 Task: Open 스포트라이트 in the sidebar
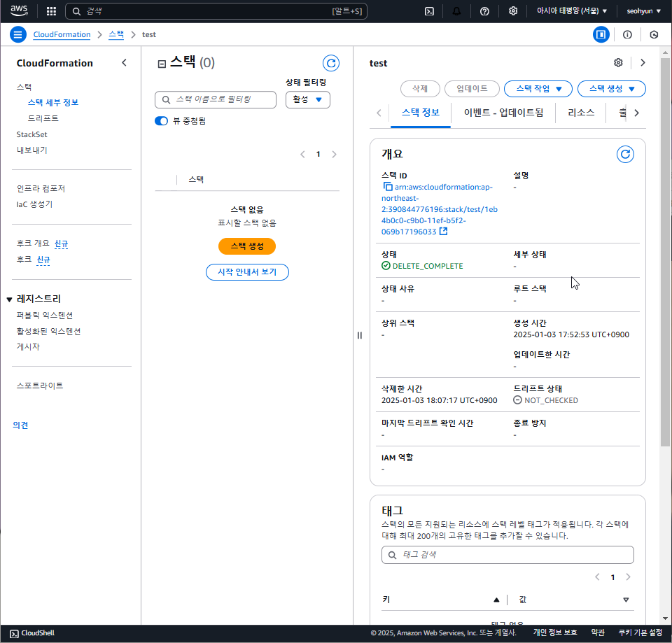(x=40, y=386)
